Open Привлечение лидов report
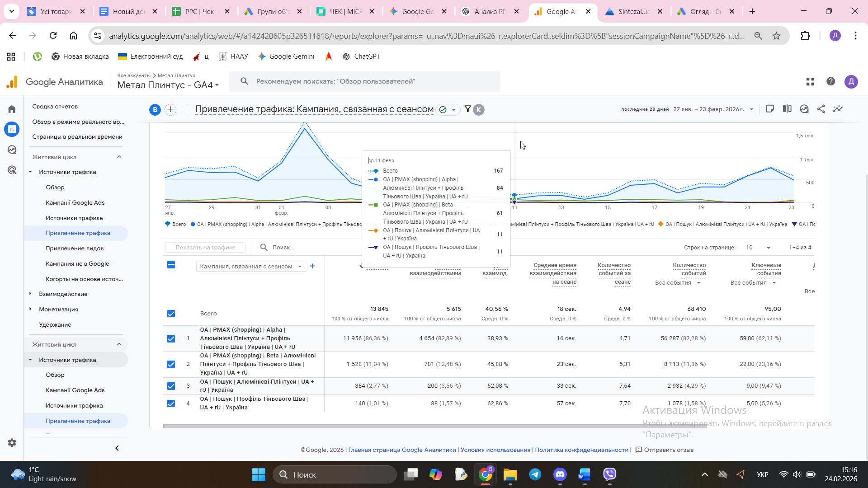868x488 pixels. click(x=75, y=249)
